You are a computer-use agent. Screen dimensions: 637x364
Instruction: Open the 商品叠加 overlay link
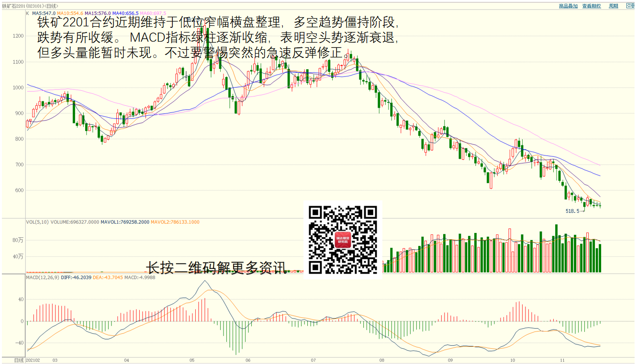point(568,6)
